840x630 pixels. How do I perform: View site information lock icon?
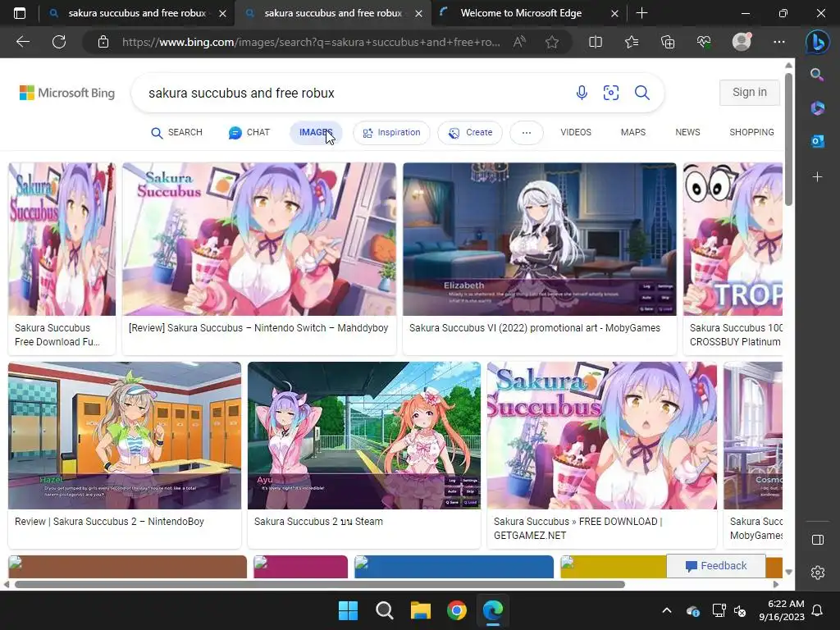tap(103, 42)
